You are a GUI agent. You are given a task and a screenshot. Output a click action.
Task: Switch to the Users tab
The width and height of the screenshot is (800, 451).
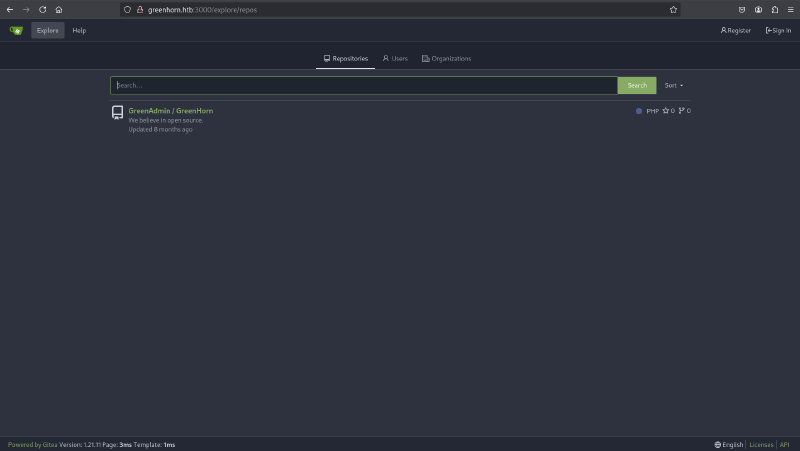coord(395,59)
